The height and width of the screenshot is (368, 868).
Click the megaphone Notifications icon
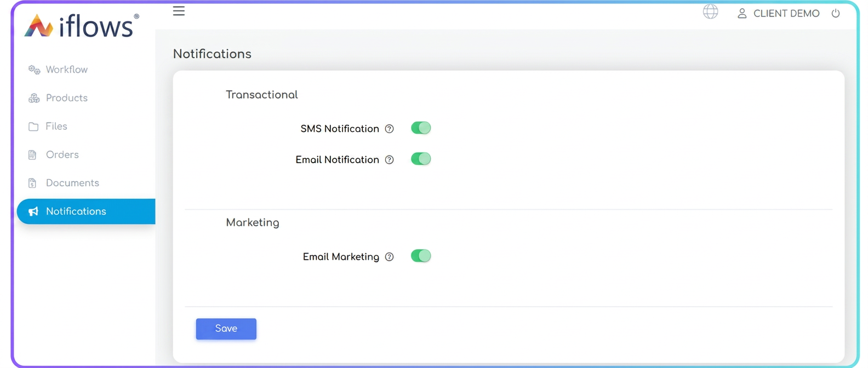coord(33,211)
